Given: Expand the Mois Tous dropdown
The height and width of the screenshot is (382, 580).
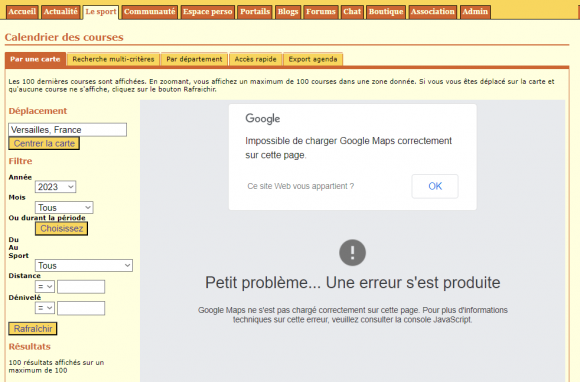Looking at the screenshot, I should pos(64,207).
